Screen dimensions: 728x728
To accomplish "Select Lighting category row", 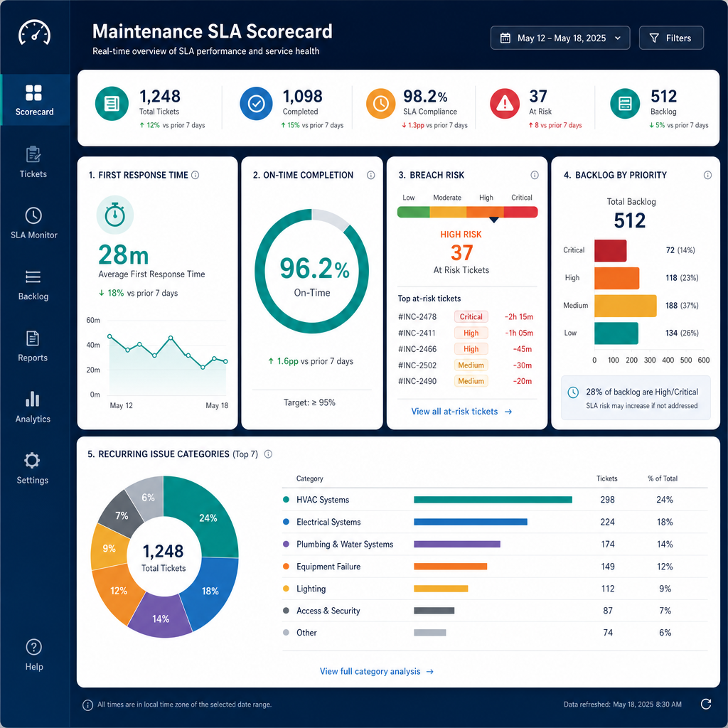I will coord(495,589).
